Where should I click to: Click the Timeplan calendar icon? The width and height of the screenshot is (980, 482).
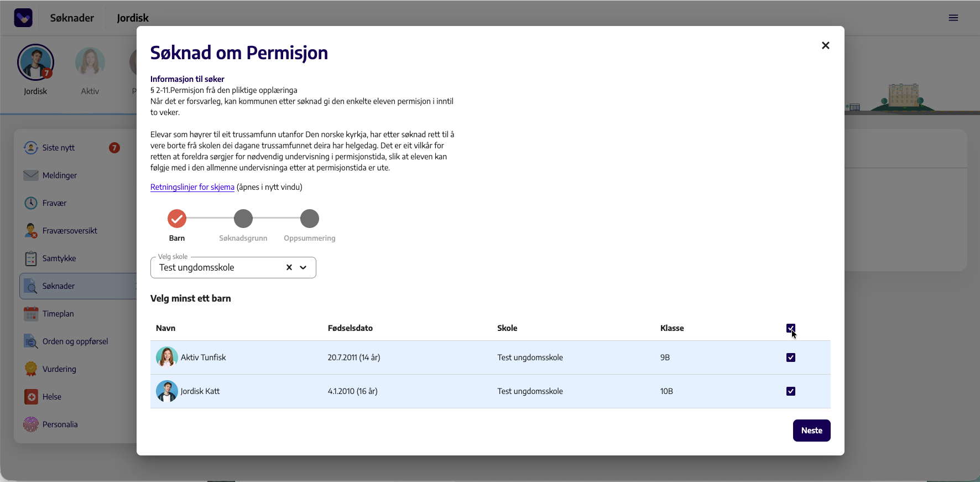(31, 314)
